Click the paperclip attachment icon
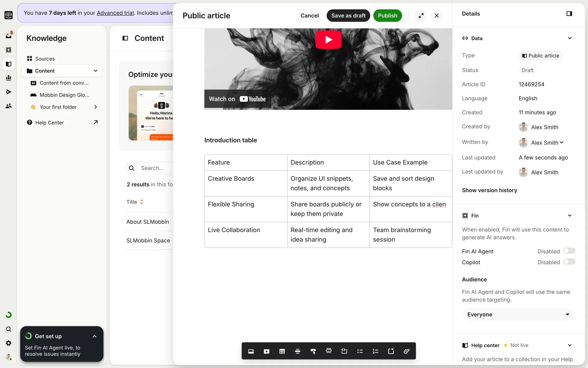The image size is (588, 368). point(406,351)
